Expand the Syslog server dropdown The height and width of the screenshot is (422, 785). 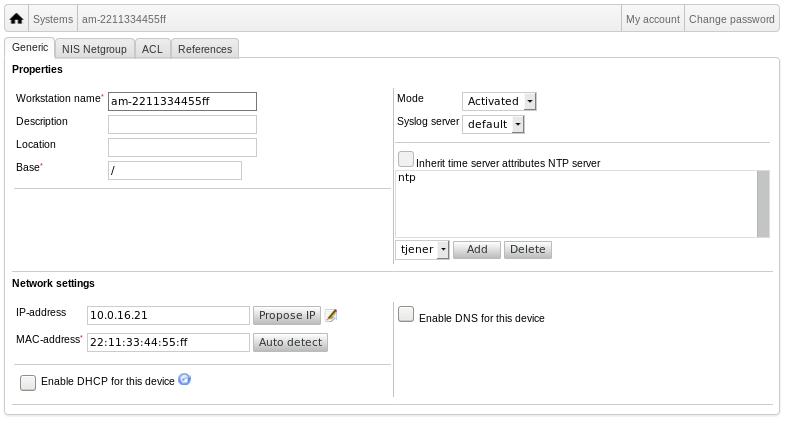[494, 124]
